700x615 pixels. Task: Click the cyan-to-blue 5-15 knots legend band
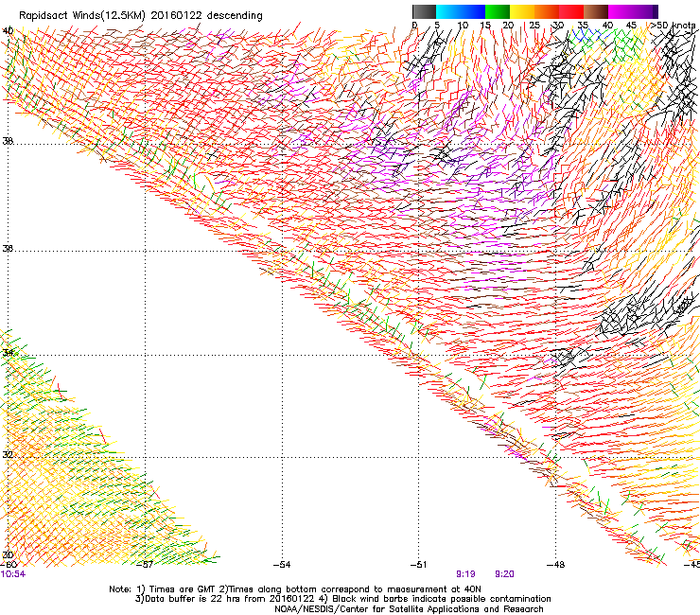click(x=461, y=11)
